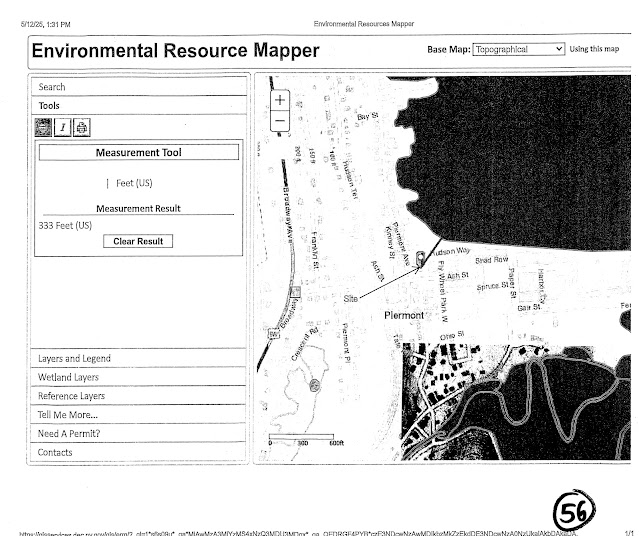639x536 pixels.
Task: Click the Brad Row street label
Action: (x=491, y=260)
